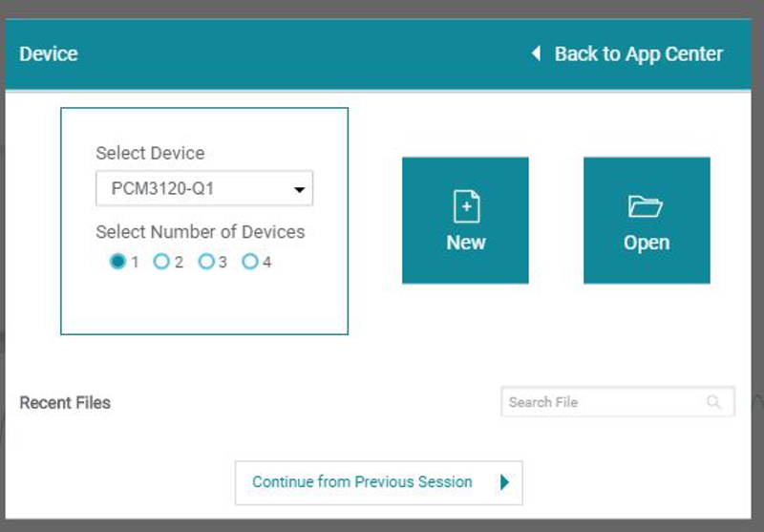The width and height of the screenshot is (764, 532).
Task: Go Back to App Center
Action: click(x=638, y=54)
